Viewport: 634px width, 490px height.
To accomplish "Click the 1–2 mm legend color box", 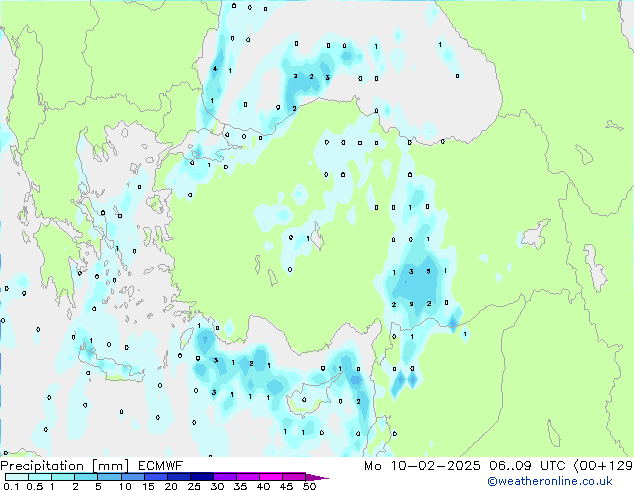I will [x=63, y=477].
